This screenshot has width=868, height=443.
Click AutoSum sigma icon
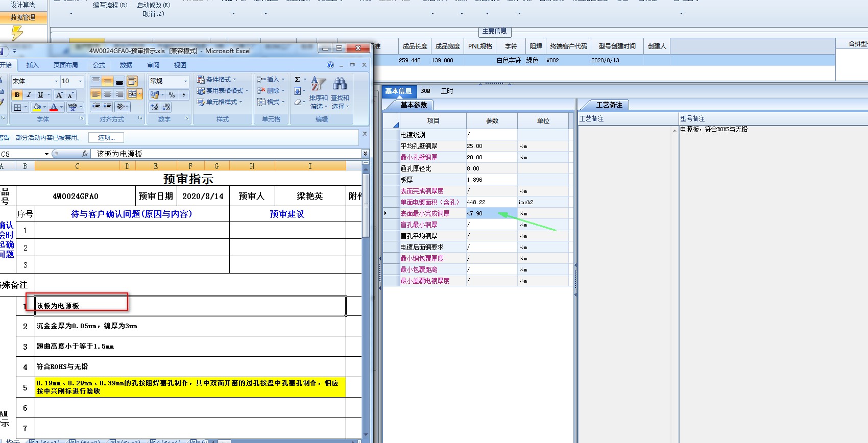coord(298,80)
